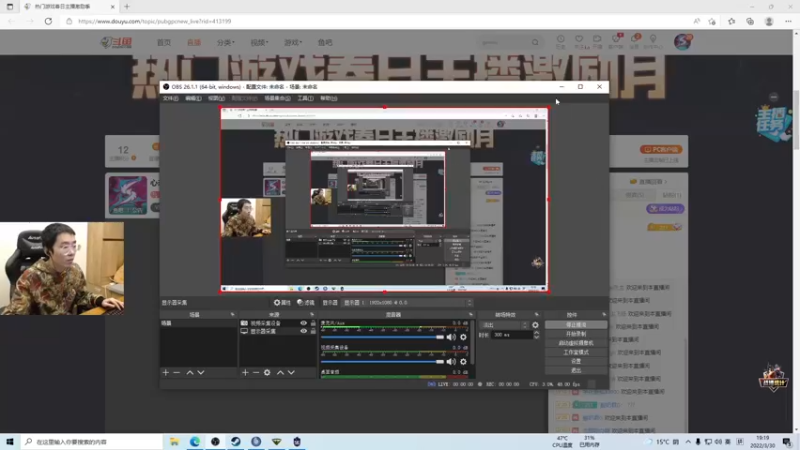Image resolution: width=800 pixels, height=450 pixels.
Task: Add a new scene with the plus icon
Action: pos(165,373)
